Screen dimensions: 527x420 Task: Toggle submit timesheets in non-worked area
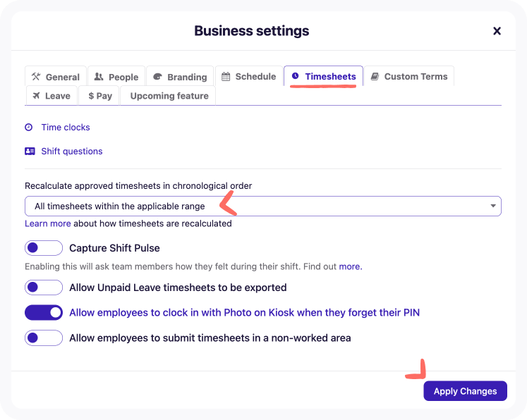point(44,338)
